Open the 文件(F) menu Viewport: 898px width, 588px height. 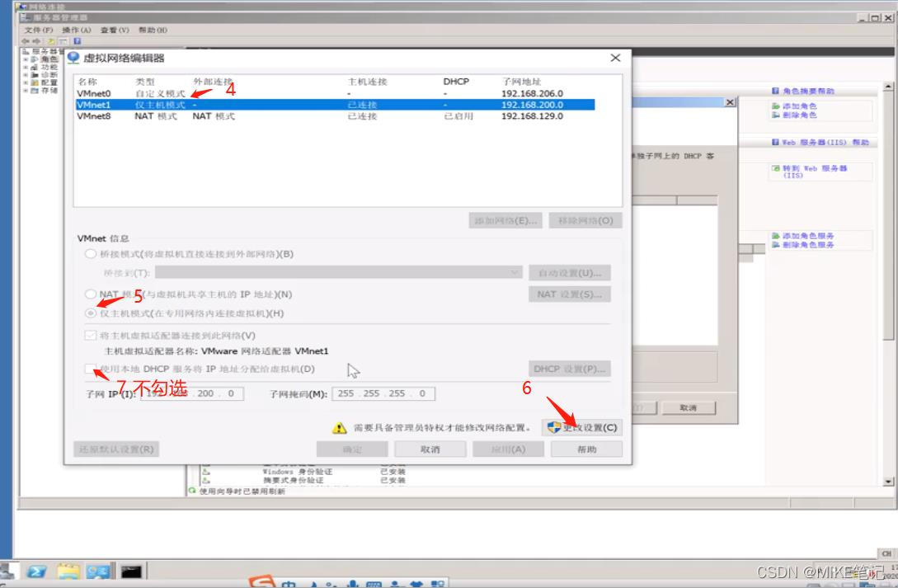39,30
